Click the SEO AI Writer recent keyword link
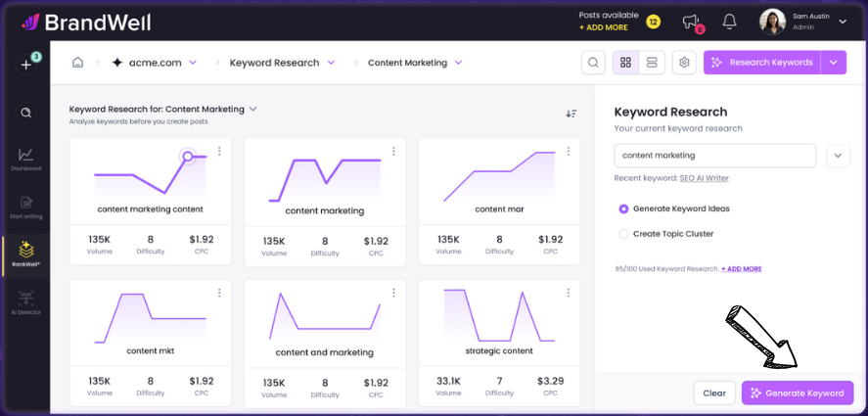This screenshot has width=868, height=416. click(x=704, y=178)
